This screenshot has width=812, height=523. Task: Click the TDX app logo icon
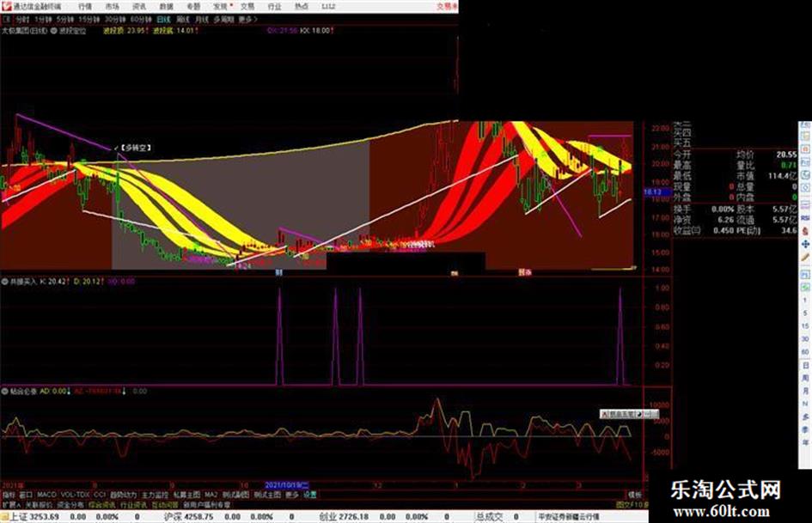6,6
